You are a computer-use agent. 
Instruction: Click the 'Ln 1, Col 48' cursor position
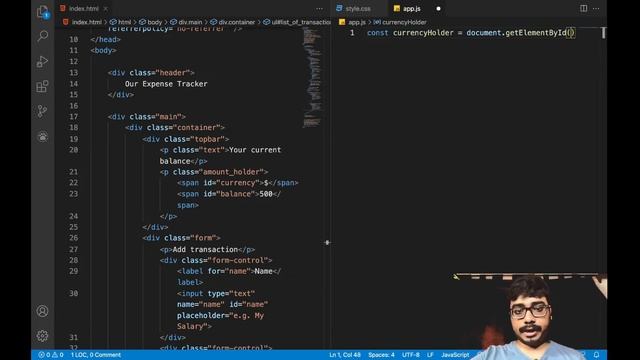click(345, 355)
